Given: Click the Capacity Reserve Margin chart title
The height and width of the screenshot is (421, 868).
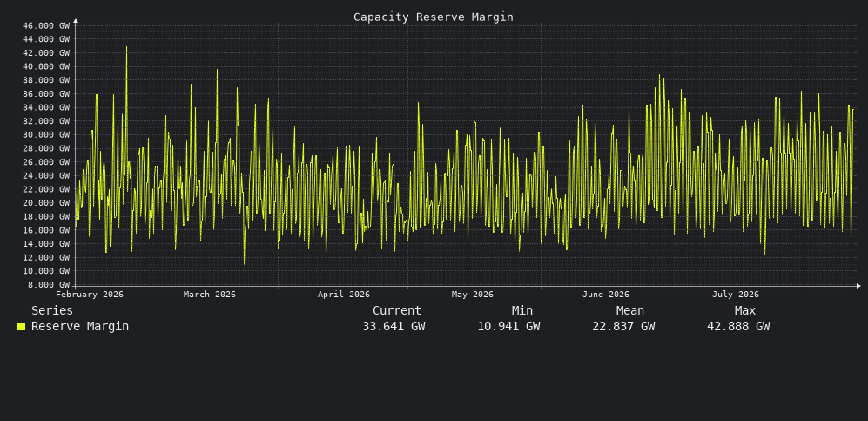Looking at the screenshot, I should click(434, 17).
